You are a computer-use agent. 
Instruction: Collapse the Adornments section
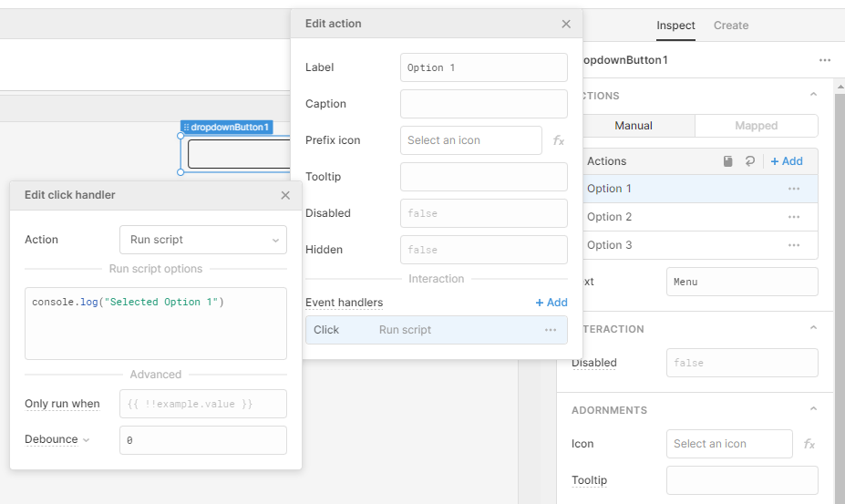pyautogui.click(x=813, y=410)
